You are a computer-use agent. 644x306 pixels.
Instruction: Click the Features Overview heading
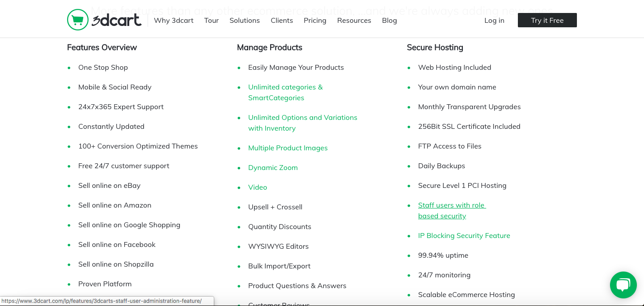point(102,47)
